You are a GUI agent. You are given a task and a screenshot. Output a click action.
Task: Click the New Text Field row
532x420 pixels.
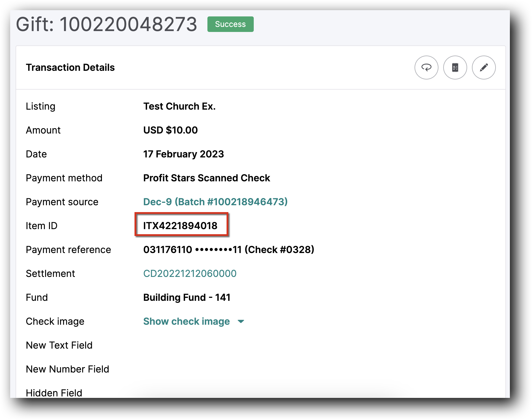[59, 345]
